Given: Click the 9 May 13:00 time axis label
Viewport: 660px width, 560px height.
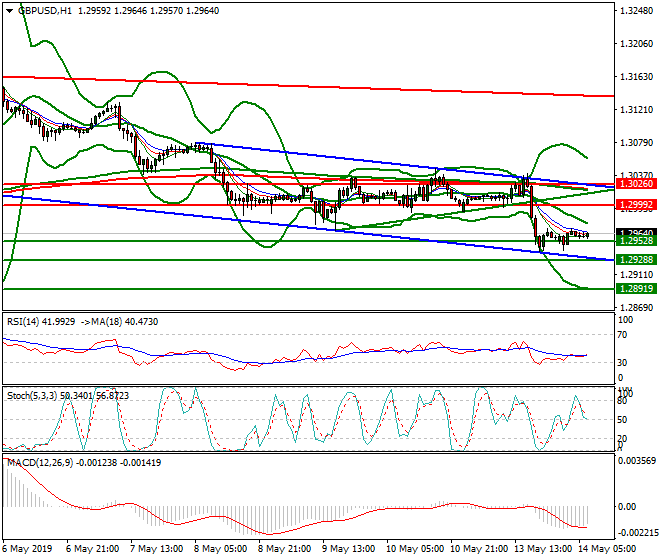Looking at the screenshot, I should pyautogui.click(x=348, y=549).
